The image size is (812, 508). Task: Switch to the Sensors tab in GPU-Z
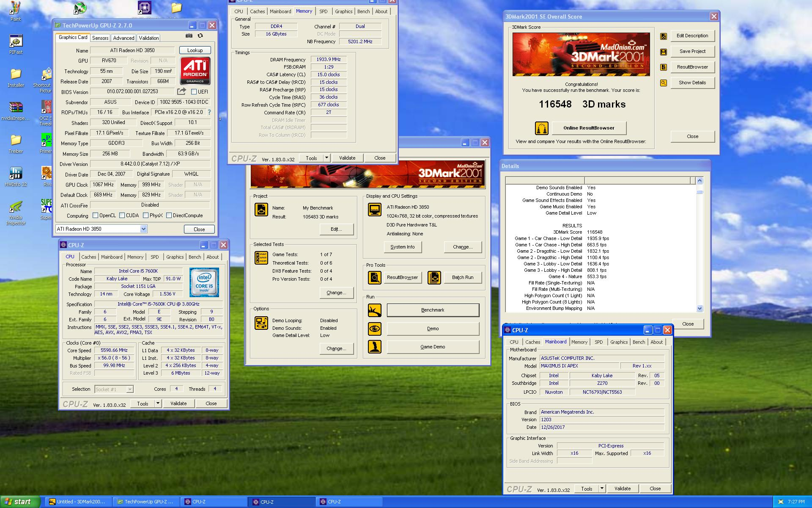100,38
